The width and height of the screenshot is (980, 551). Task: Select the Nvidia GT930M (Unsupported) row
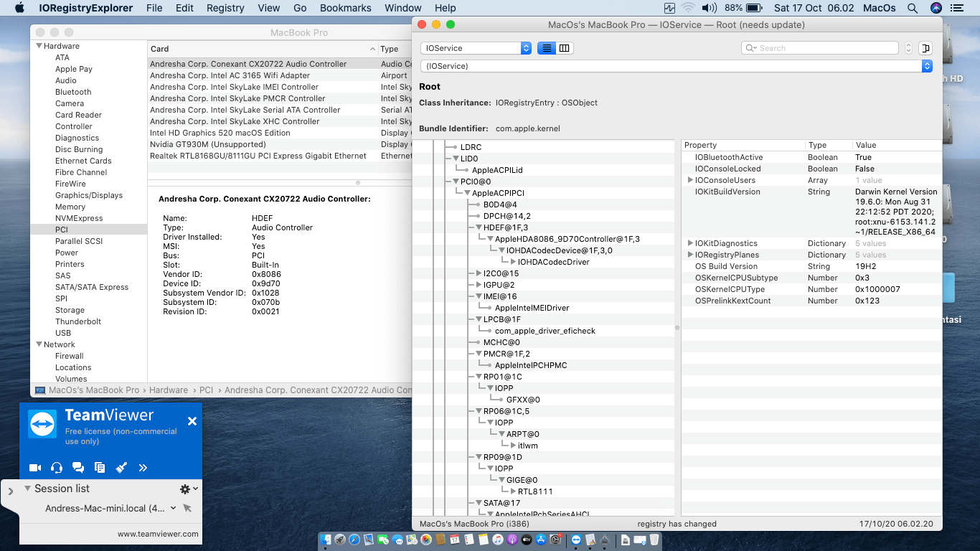(x=280, y=144)
